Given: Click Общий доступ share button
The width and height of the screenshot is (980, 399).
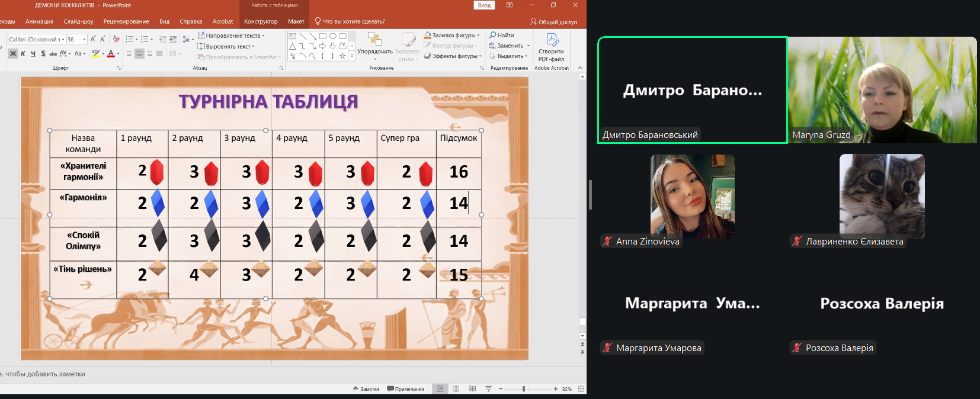Looking at the screenshot, I should pyautogui.click(x=553, y=22).
